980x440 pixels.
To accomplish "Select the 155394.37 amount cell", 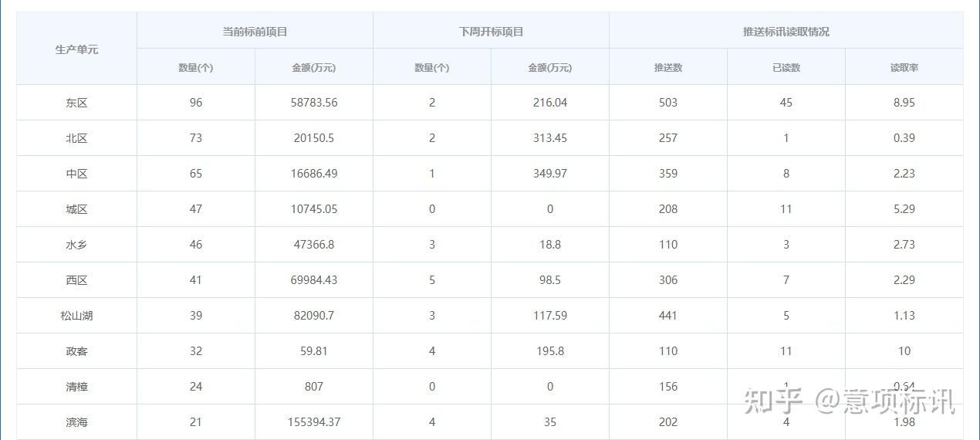I will click(x=313, y=422).
